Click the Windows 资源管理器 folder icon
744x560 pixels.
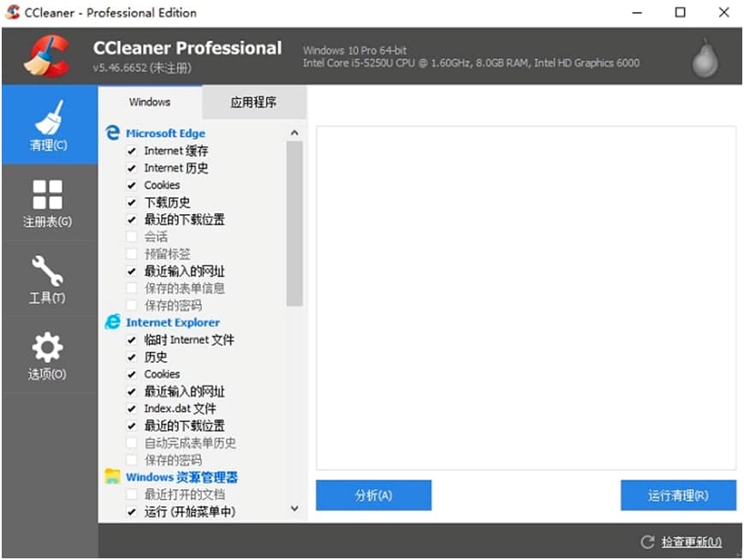click(x=112, y=477)
